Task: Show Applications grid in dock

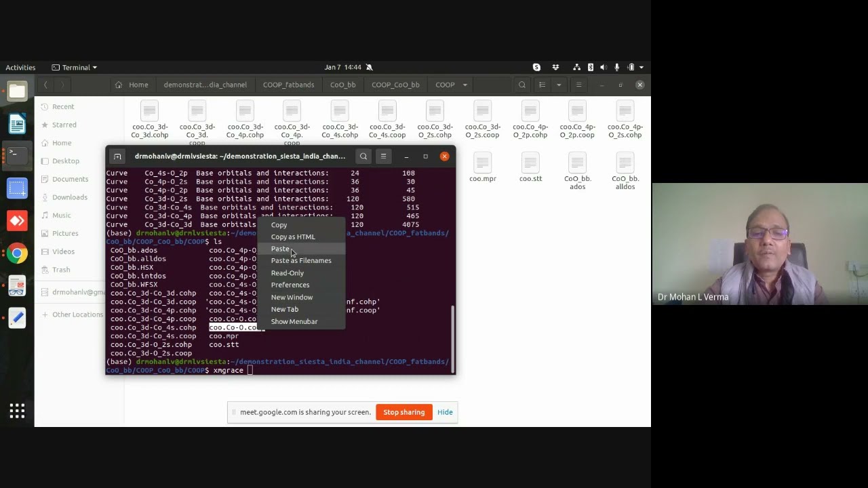Action: [17, 411]
